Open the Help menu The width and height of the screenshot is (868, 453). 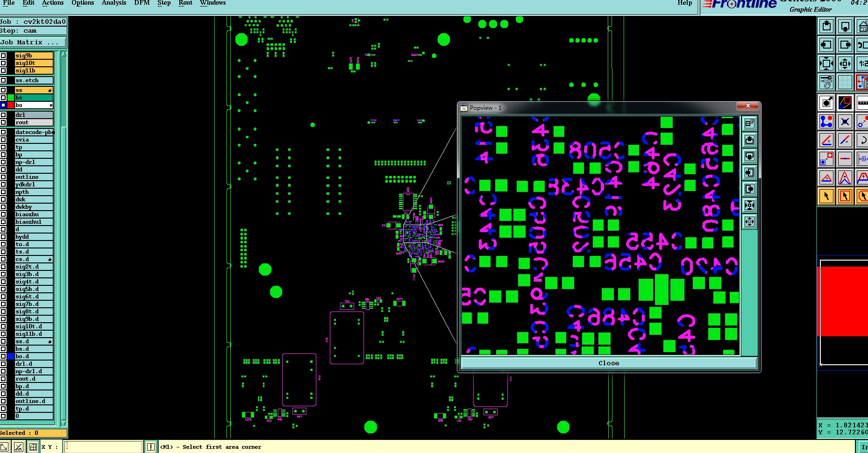click(685, 3)
